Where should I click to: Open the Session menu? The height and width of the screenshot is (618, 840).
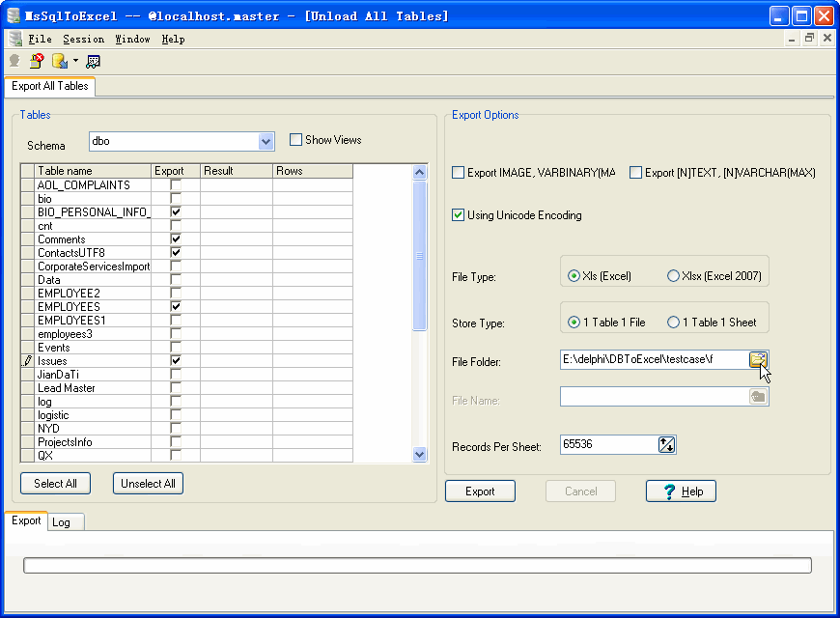[x=84, y=40]
